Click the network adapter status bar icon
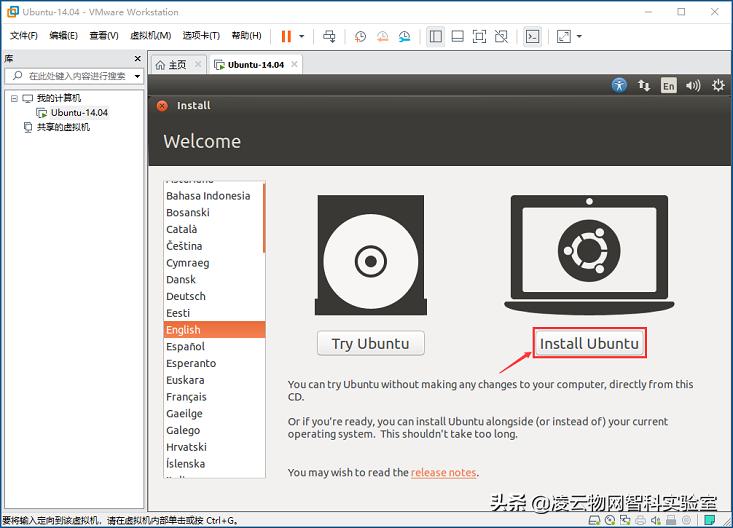This screenshot has height=528, width=733. tap(625, 520)
